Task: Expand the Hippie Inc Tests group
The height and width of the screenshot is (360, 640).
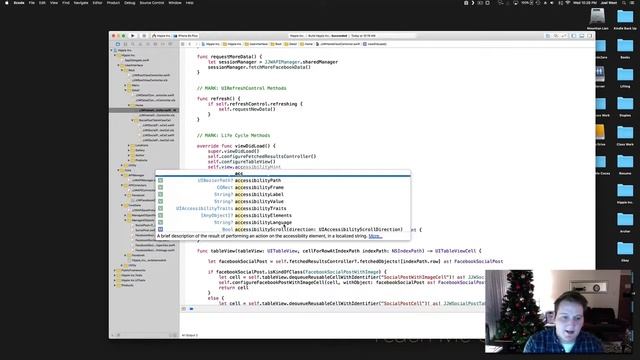Action: tap(116, 275)
